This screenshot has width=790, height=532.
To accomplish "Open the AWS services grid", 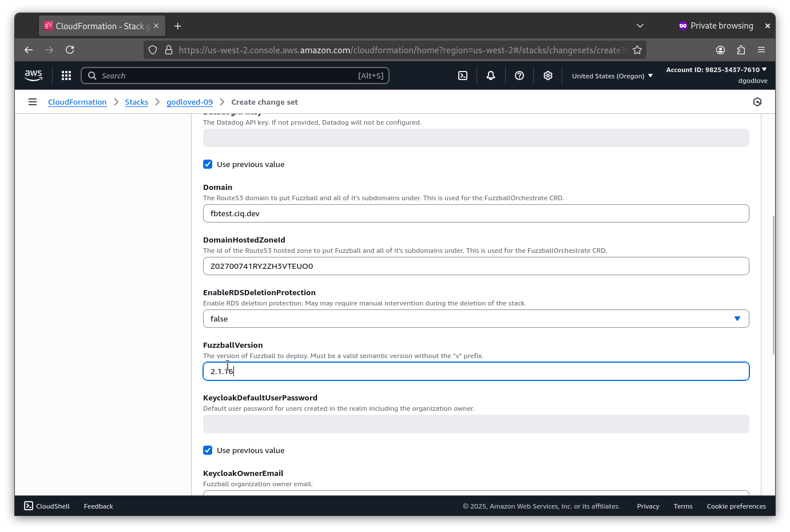I will (x=66, y=75).
